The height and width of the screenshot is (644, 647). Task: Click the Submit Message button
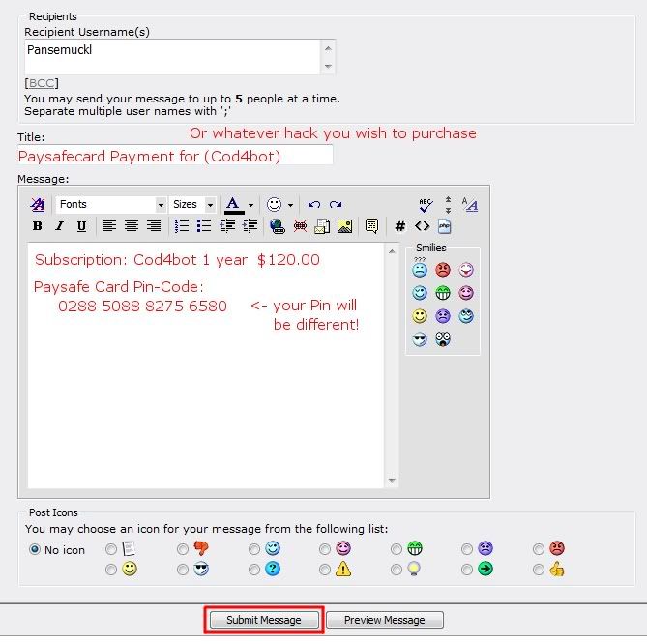point(264,620)
